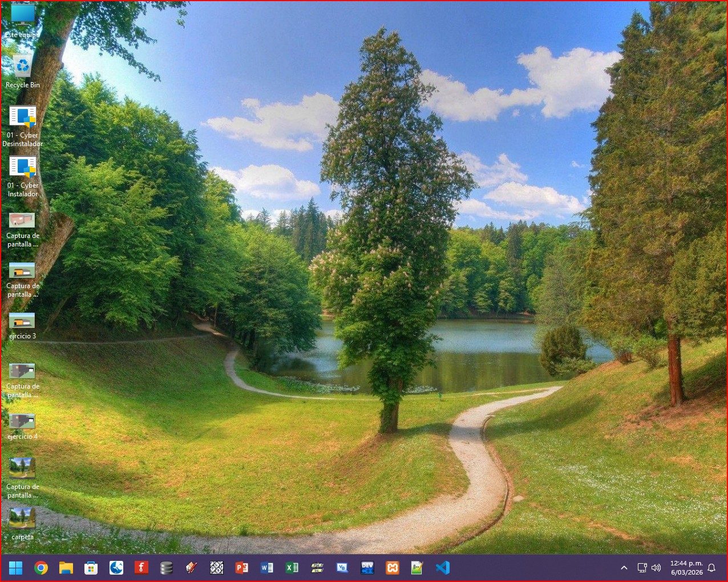
Task: Open Dev-C++ from the taskbar
Action: [367, 568]
